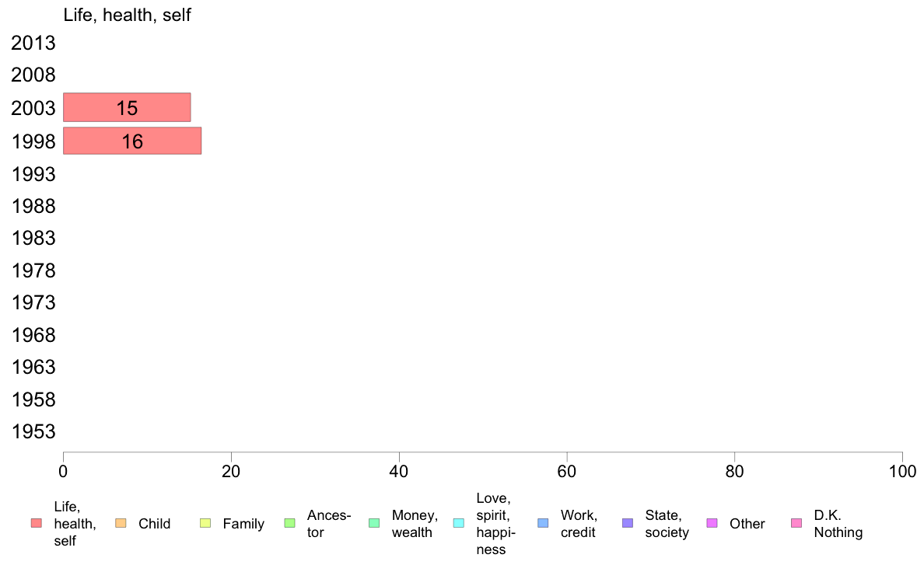Select the yellow Family legend swatch
Viewport: 924px width, 572px height.
coord(205,523)
